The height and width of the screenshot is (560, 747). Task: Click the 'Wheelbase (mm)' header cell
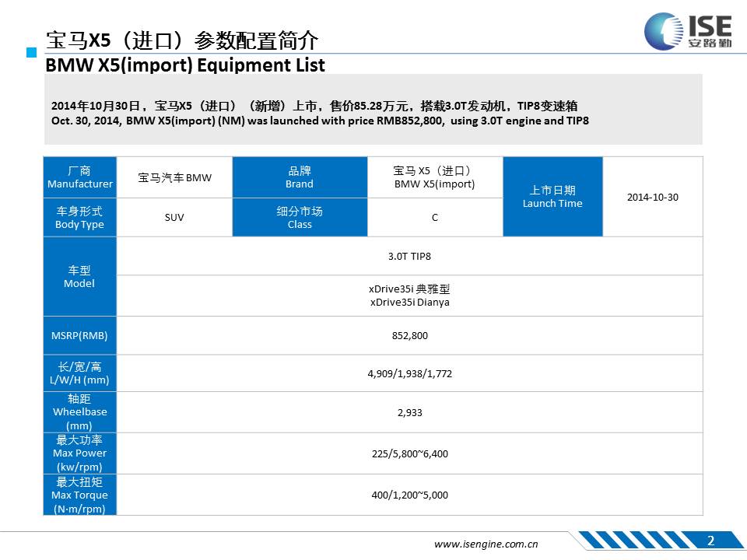click(x=80, y=412)
